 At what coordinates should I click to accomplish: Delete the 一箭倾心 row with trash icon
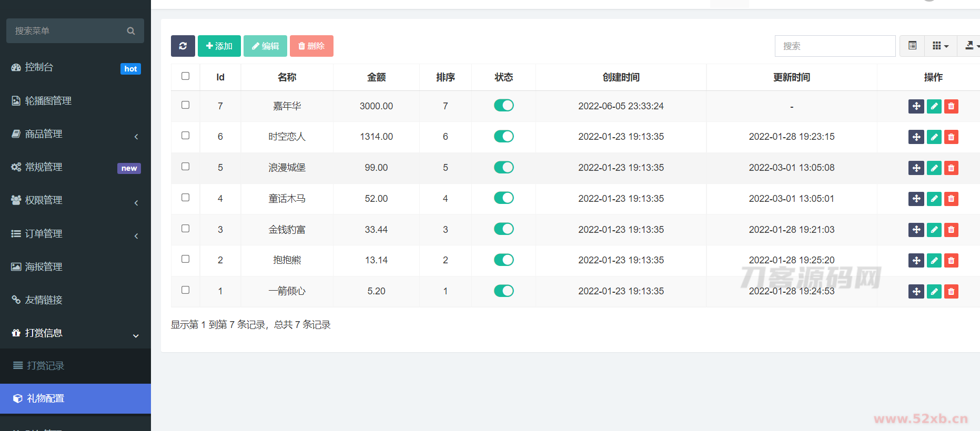point(951,292)
